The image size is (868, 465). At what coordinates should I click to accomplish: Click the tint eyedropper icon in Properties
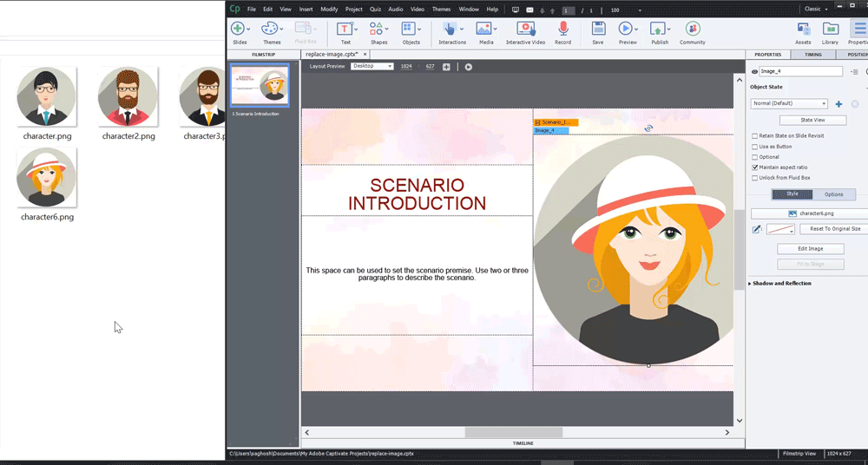click(x=757, y=229)
